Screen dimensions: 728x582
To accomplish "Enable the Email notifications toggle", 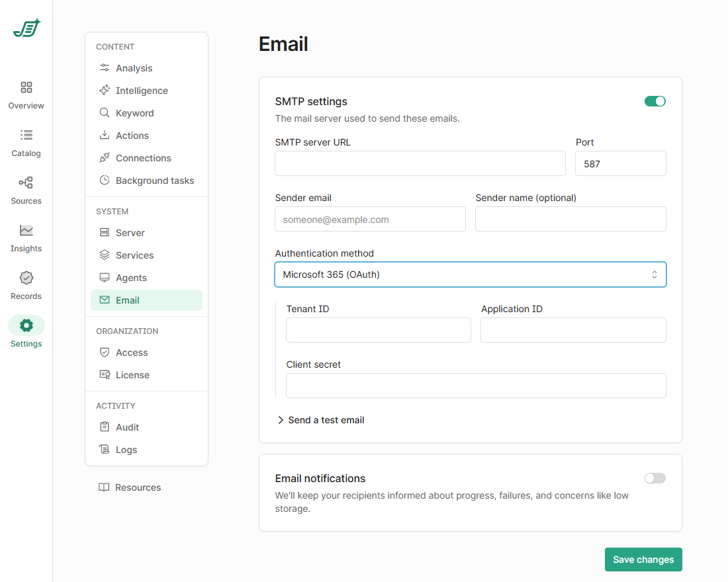I will point(655,478).
